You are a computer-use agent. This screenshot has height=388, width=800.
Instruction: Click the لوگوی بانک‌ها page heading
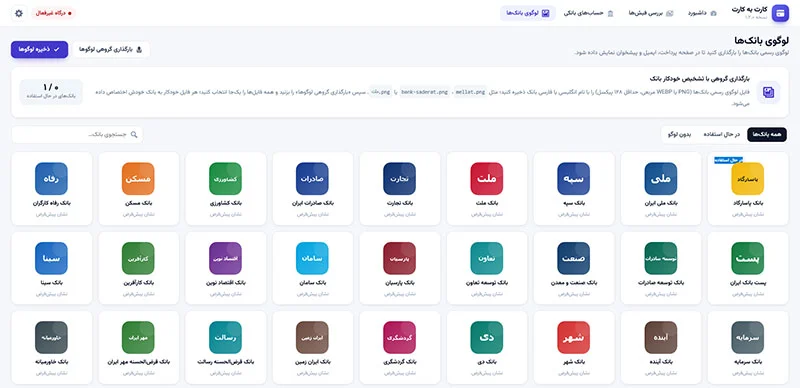click(x=761, y=40)
